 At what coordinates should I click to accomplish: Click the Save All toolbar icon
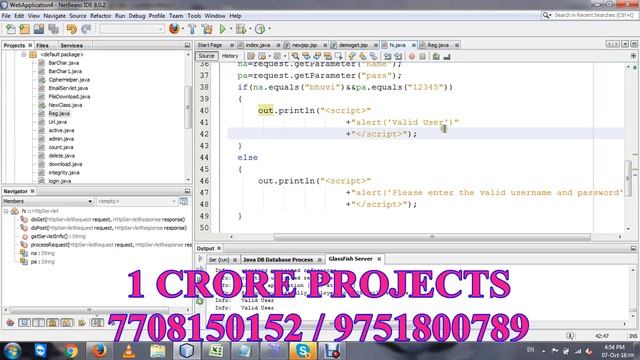tap(53, 29)
